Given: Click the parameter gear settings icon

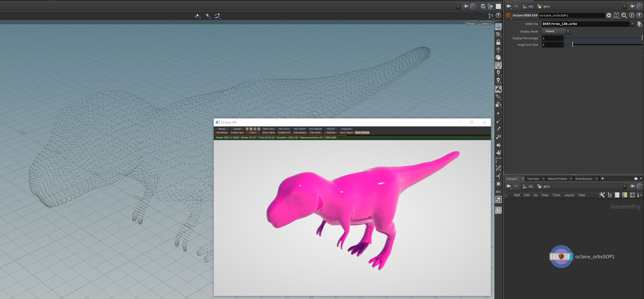Looking at the screenshot, I should coord(608,16).
